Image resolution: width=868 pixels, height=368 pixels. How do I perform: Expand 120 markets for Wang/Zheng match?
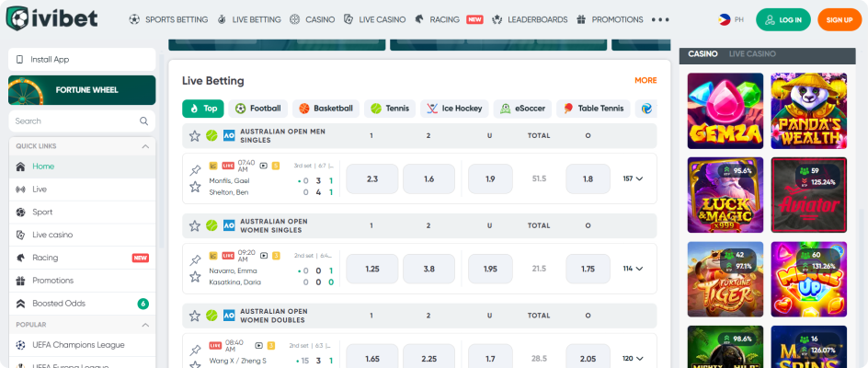coord(633,359)
